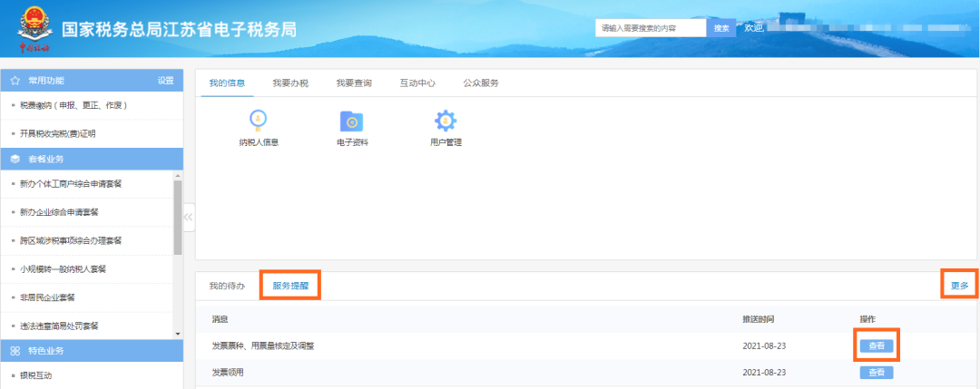The width and height of the screenshot is (980, 389).
Task: Click the 更多 link
Action: pyautogui.click(x=960, y=286)
